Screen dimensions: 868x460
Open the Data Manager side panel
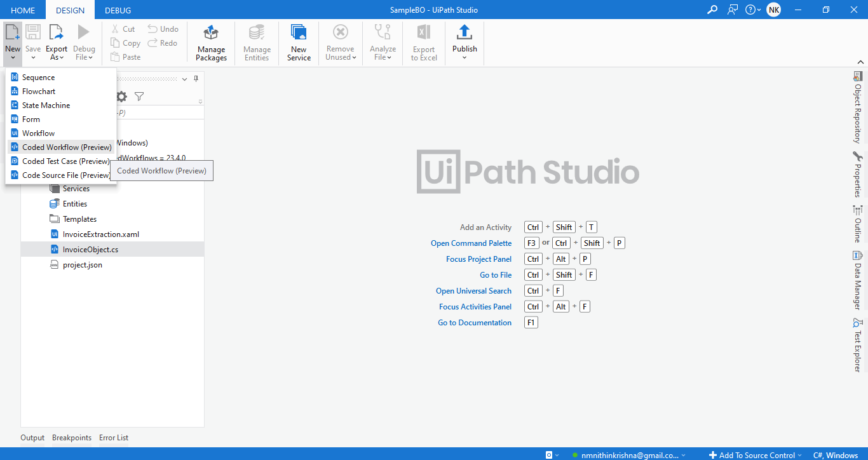pos(857,280)
